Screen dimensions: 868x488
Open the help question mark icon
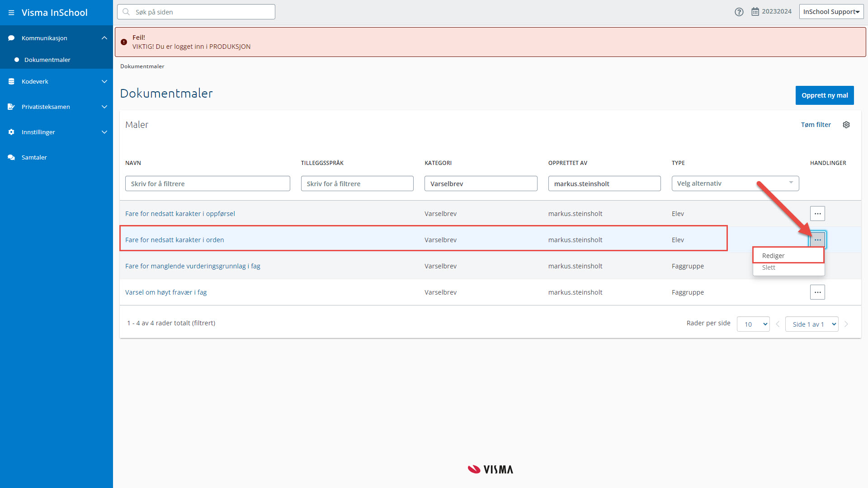click(739, 12)
